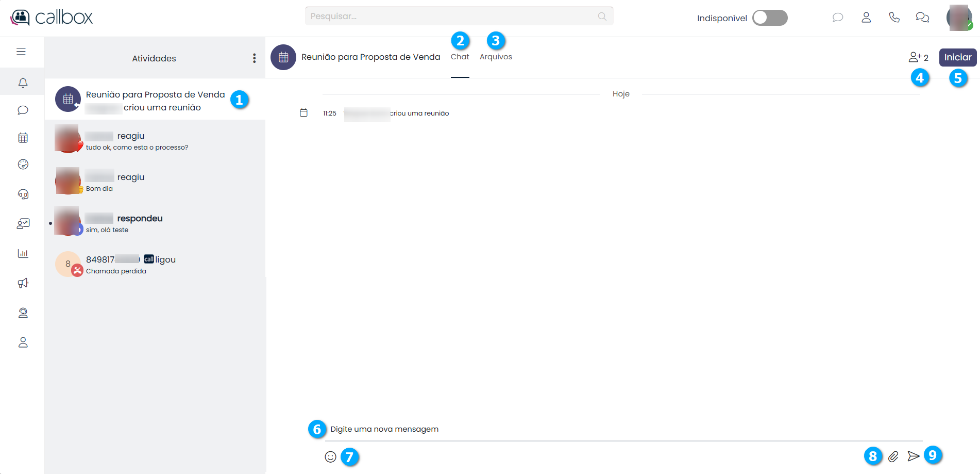Click the phone icon in header
Screen dimensions: 980x474
click(894, 18)
